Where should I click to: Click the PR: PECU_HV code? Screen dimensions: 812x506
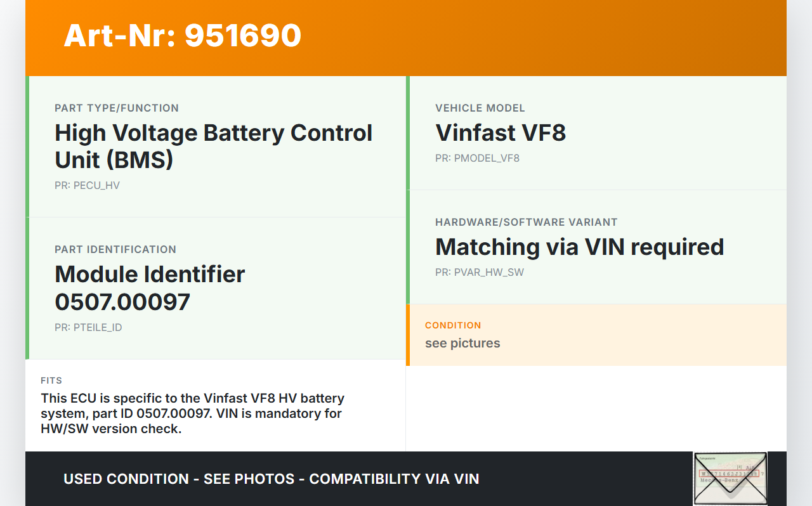coord(87,186)
